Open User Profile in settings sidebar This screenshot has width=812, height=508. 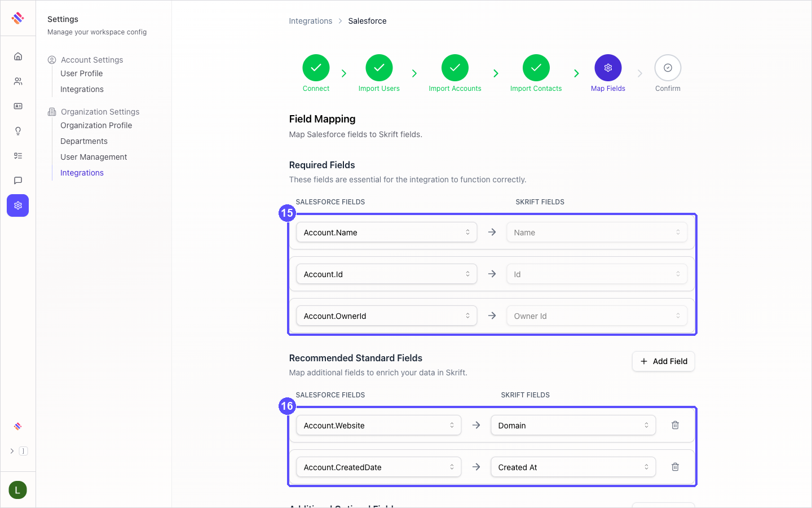tap(82, 73)
